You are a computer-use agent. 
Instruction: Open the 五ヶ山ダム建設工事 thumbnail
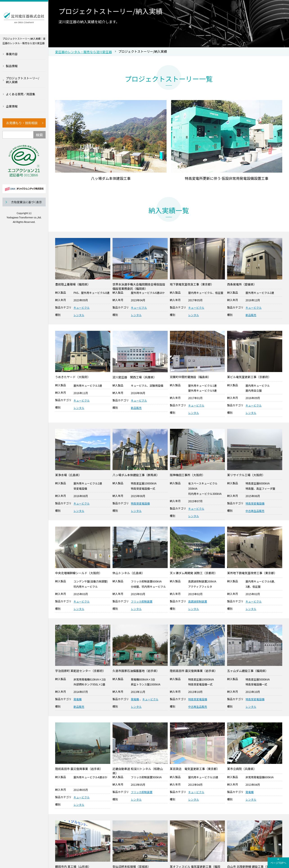pyautogui.click(x=255, y=645)
